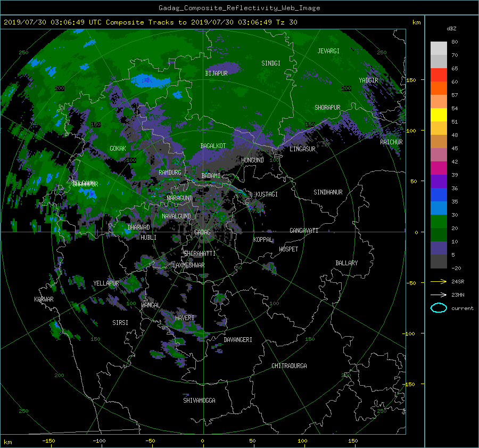The height and width of the screenshot is (448, 479).
Task: Click the SHORAPUR city label
Action: [x=327, y=108]
